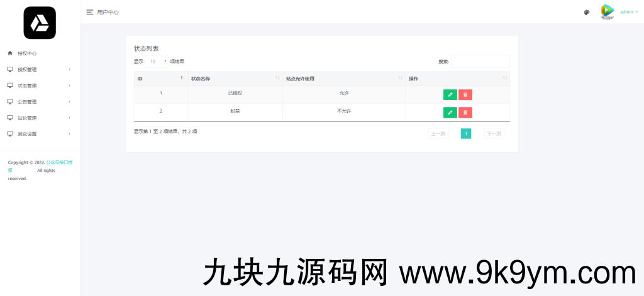Expand the 状态管理 chevron
The height and width of the screenshot is (296, 644).
click(69, 86)
